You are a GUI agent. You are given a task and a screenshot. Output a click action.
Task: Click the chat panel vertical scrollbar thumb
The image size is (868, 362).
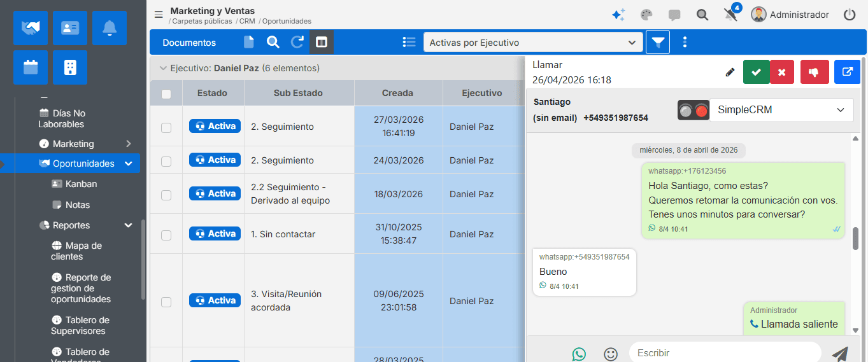[x=855, y=239]
